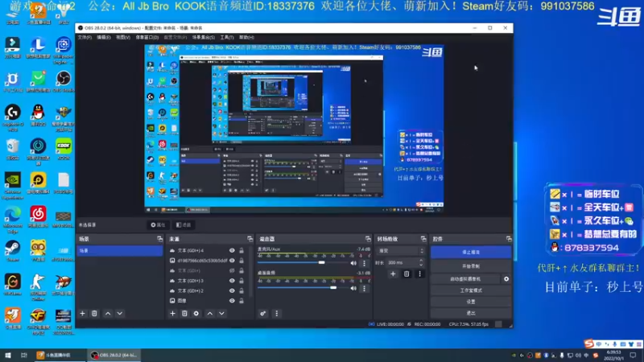Screen dimensions: 644x362
Task: Open the 文件(F) menu
Action: (x=85, y=37)
